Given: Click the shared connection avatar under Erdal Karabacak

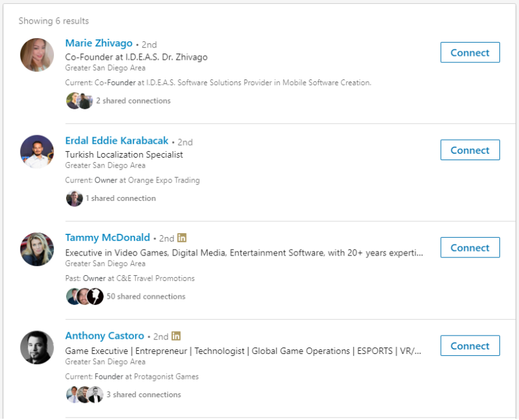Looking at the screenshot, I should [x=74, y=198].
